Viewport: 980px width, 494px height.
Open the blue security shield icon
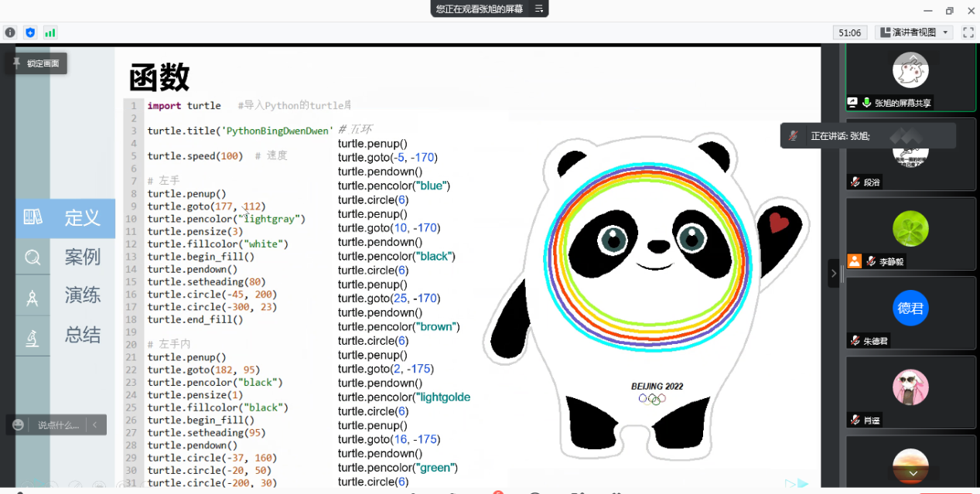click(30, 32)
